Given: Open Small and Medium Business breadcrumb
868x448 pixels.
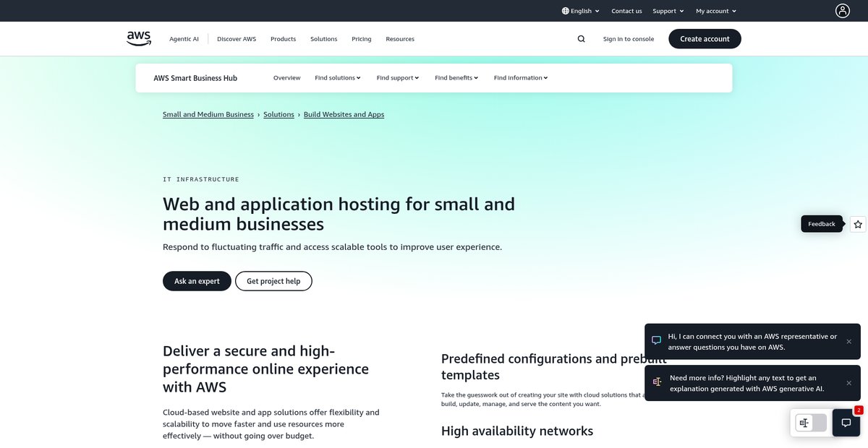Looking at the screenshot, I should pyautogui.click(x=208, y=114).
